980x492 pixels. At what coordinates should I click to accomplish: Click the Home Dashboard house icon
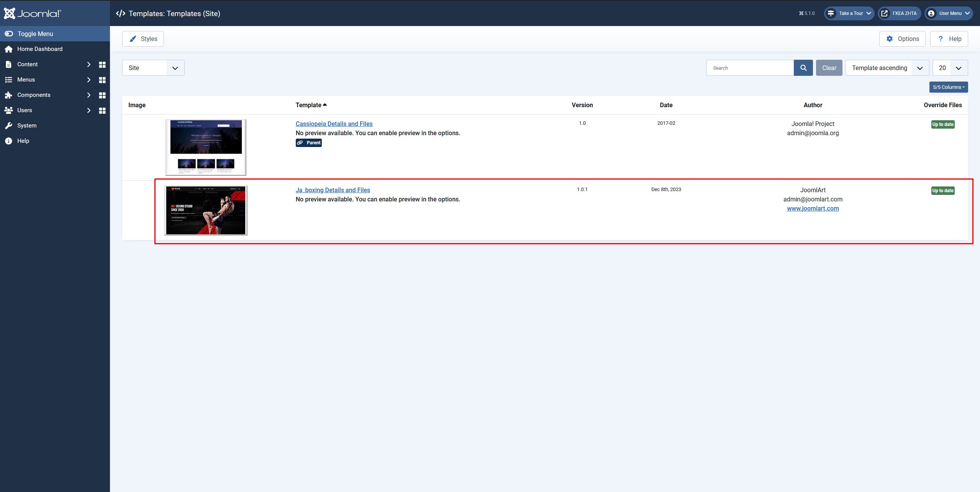point(8,49)
